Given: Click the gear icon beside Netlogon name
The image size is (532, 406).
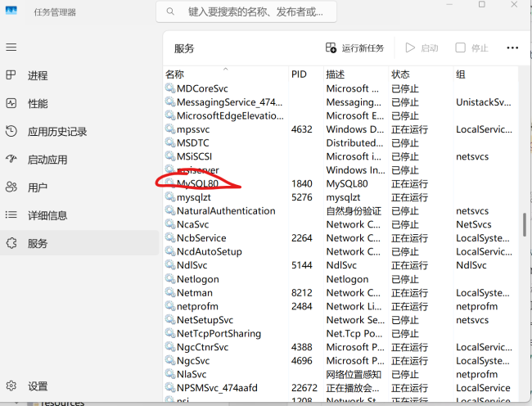Looking at the screenshot, I should (x=170, y=278).
